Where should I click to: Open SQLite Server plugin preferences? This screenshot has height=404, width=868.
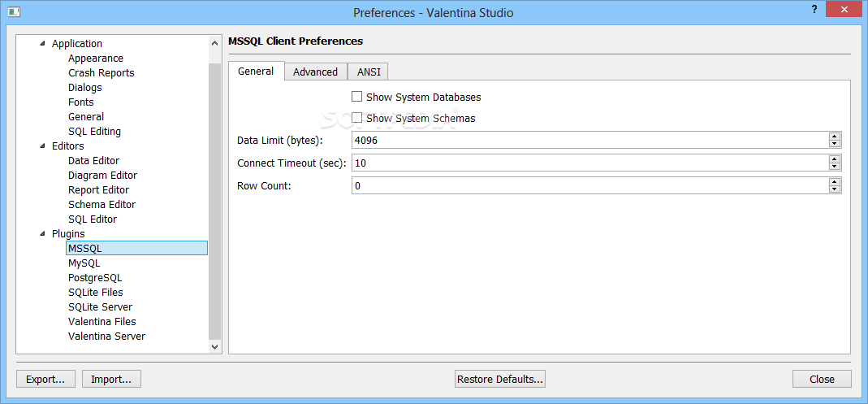point(100,307)
